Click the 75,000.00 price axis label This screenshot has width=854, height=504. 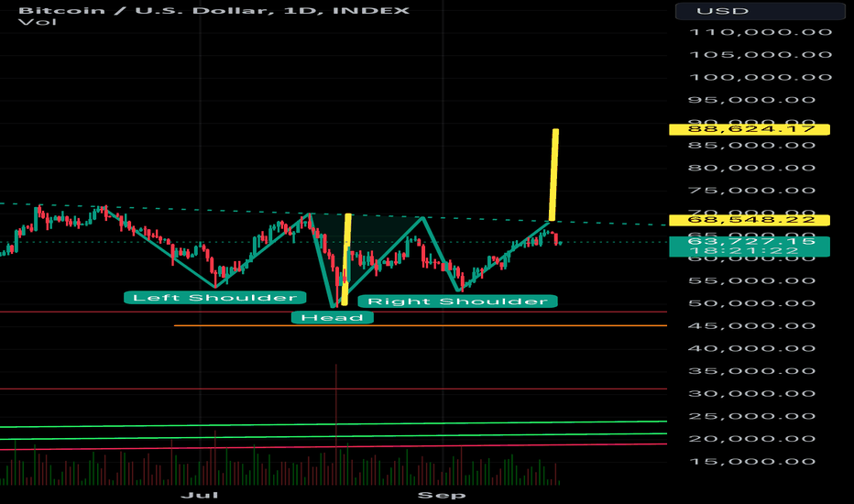point(752,191)
